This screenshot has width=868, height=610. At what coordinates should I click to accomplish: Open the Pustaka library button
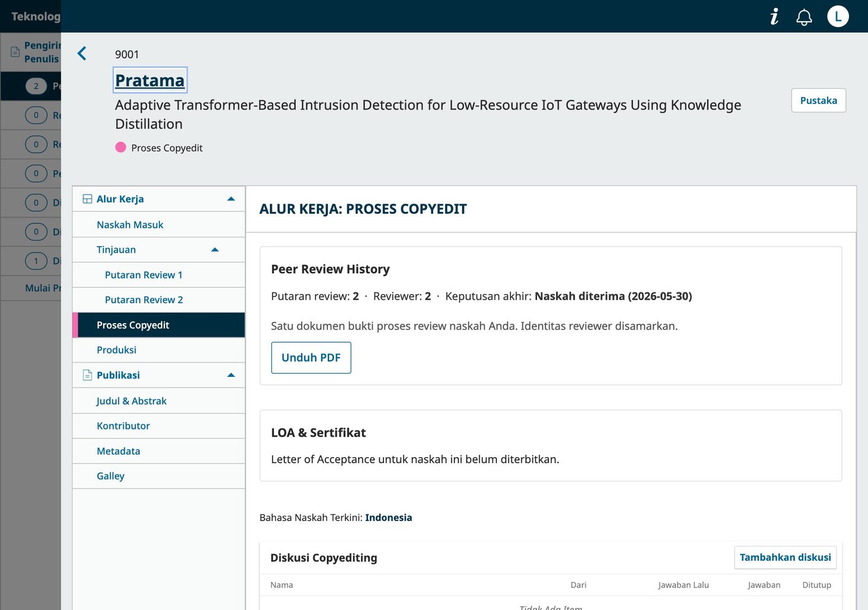point(818,100)
